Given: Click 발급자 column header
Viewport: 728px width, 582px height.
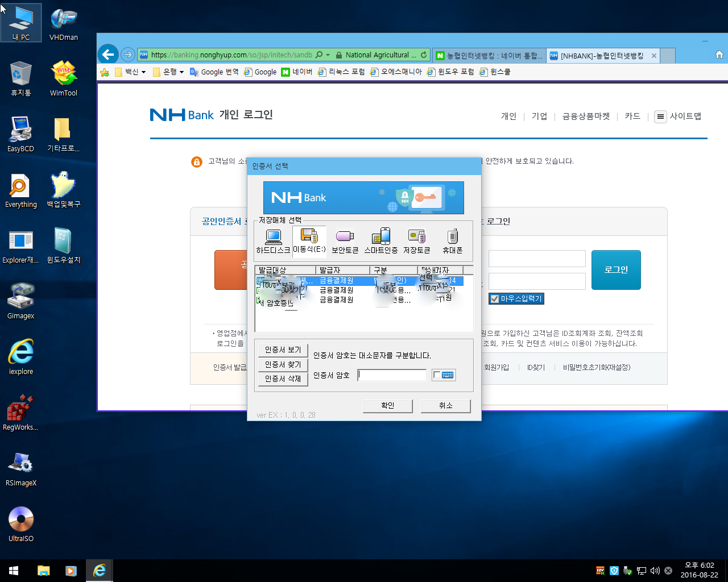Looking at the screenshot, I should point(343,270).
